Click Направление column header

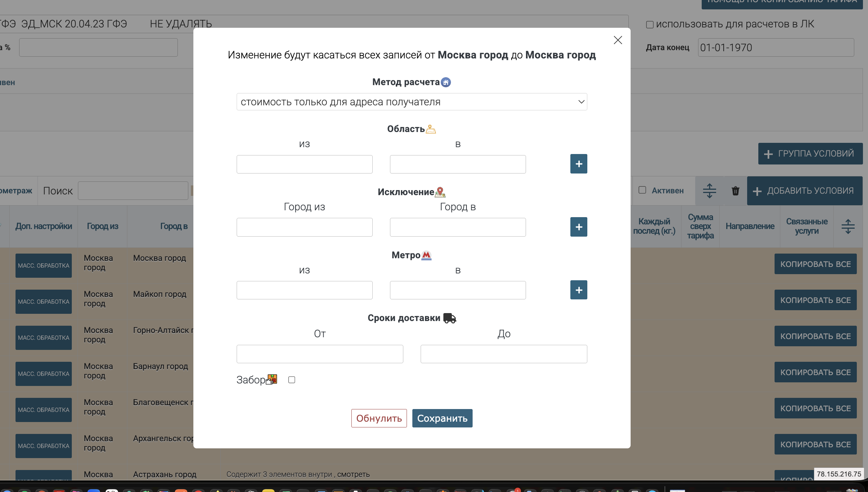pos(750,226)
